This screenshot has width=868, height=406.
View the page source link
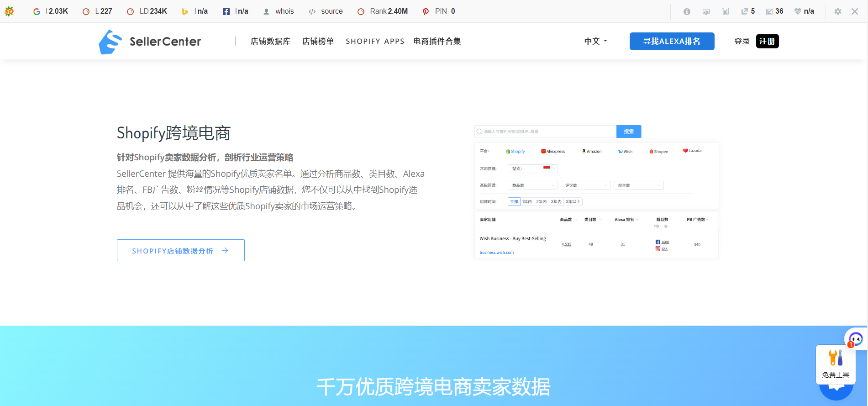click(x=326, y=11)
